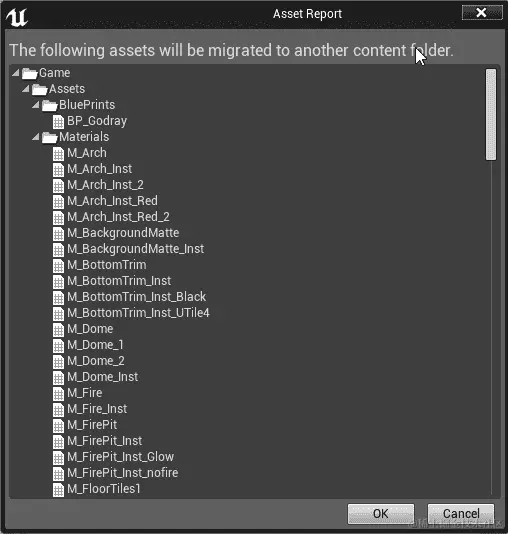Select M_Arch_Inst_Red_2 entry
Screen dimensions: 508x534
point(118,217)
